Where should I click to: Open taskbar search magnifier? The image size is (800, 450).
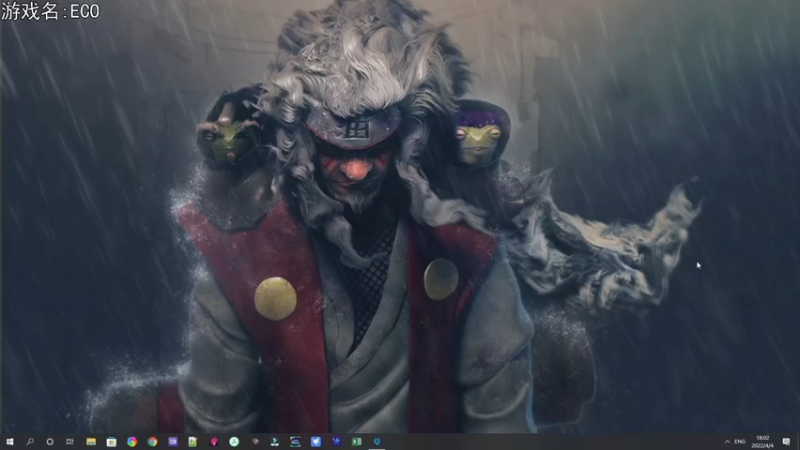point(30,442)
